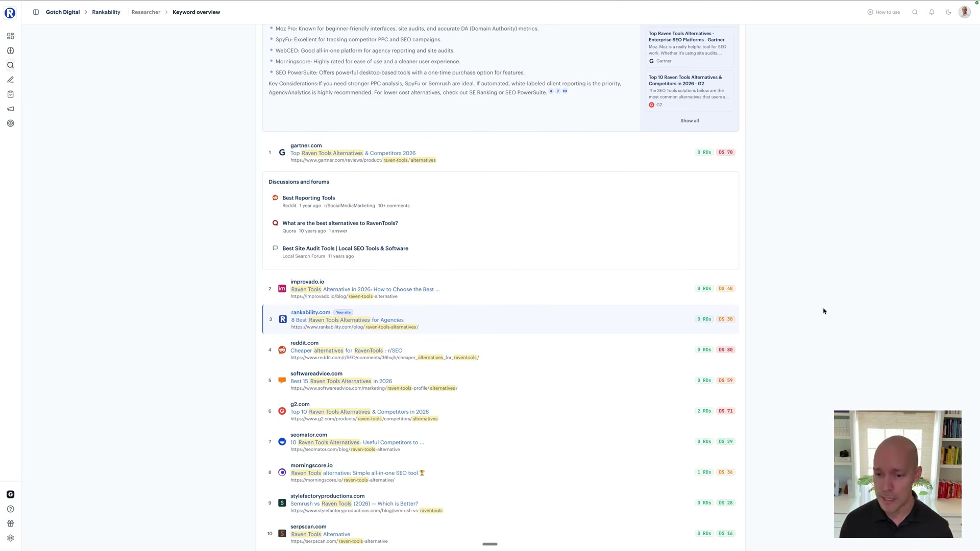The image size is (980, 551).
Task: Open improvado.io Raven Tools Alternative result
Action: point(365,289)
